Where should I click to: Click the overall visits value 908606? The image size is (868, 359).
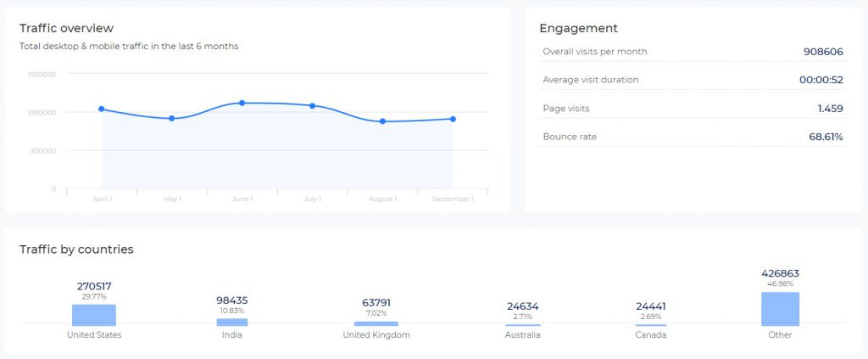823,52
